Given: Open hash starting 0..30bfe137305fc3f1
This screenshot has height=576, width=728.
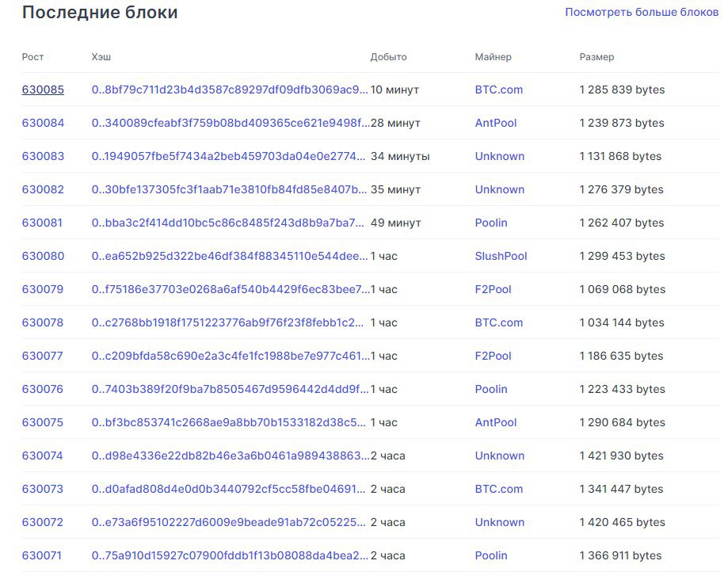Looking at the screenshot, I should [x=229, y=189].
